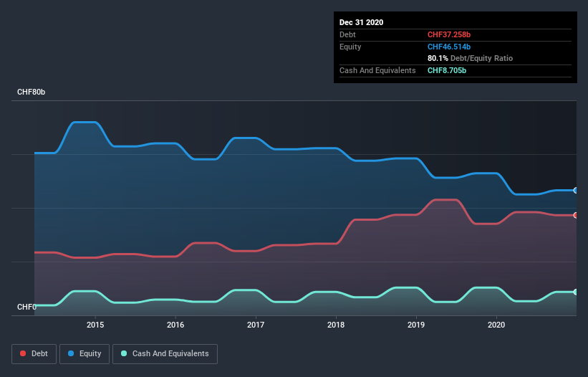
Task: Toggle Cash And Equivalents legend button
Action: pos(165,354)
